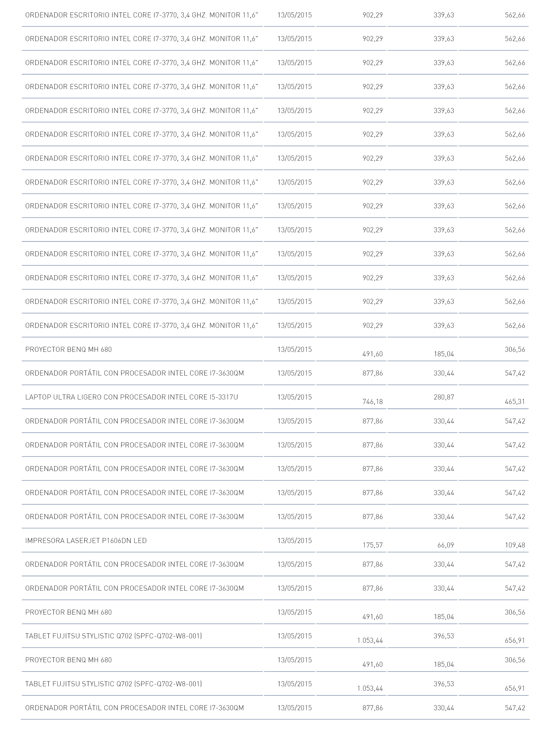
Task: Click 902,29 in the topmost table row
Action: [x=373, y=15]
